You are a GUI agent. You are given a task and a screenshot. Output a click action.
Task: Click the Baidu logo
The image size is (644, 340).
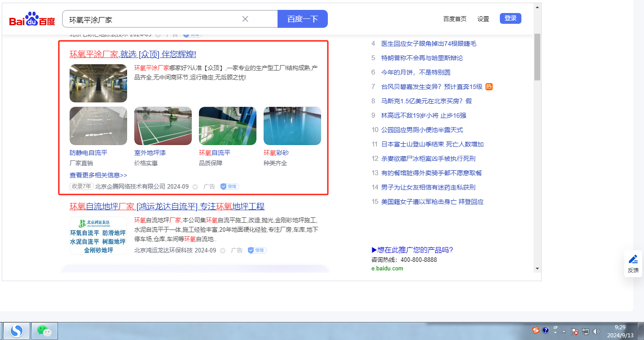(32, 19)
